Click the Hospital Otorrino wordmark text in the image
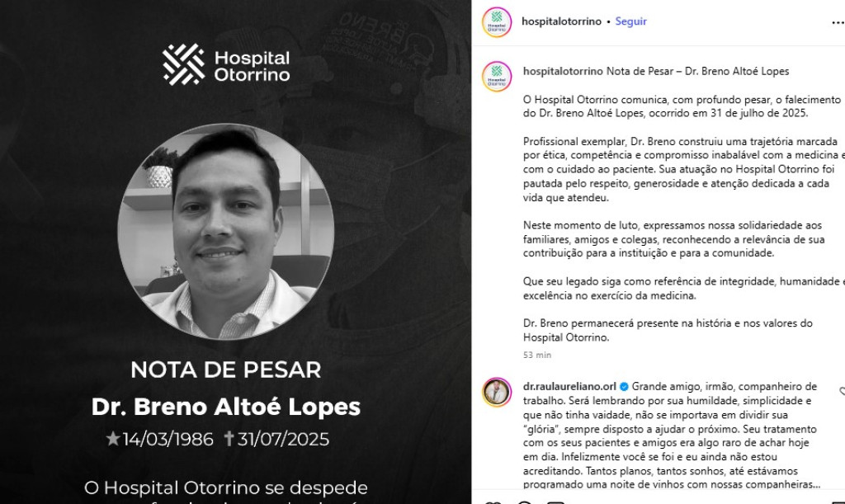The height and width of the screenshot is (504, 845). pos(252,66)
